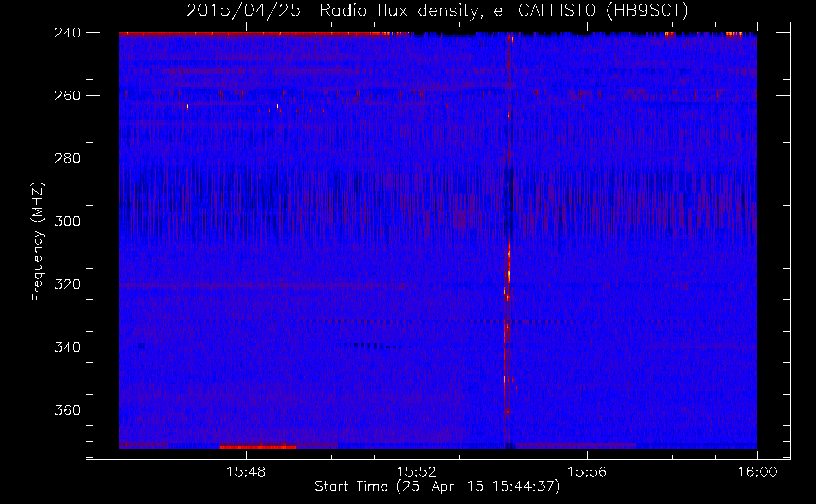Screen dimensions: 816x504
Task: Pick the 280 frequency tick label
Action: click(x=68, y=159)
